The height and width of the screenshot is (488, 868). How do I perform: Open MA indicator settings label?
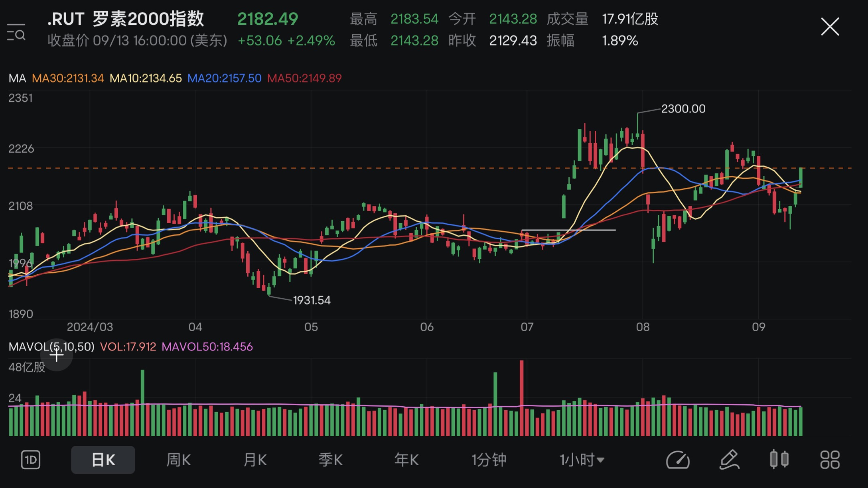coord(18,78)
